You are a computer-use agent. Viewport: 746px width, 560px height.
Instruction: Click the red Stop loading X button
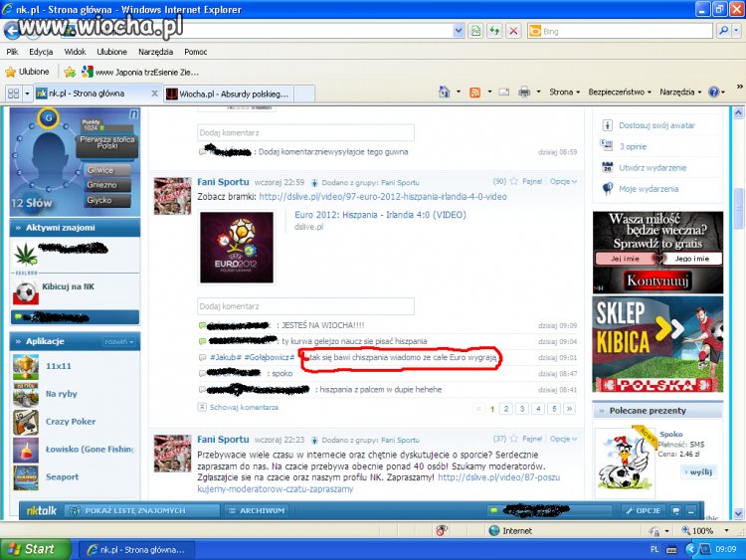pos(513,31)
